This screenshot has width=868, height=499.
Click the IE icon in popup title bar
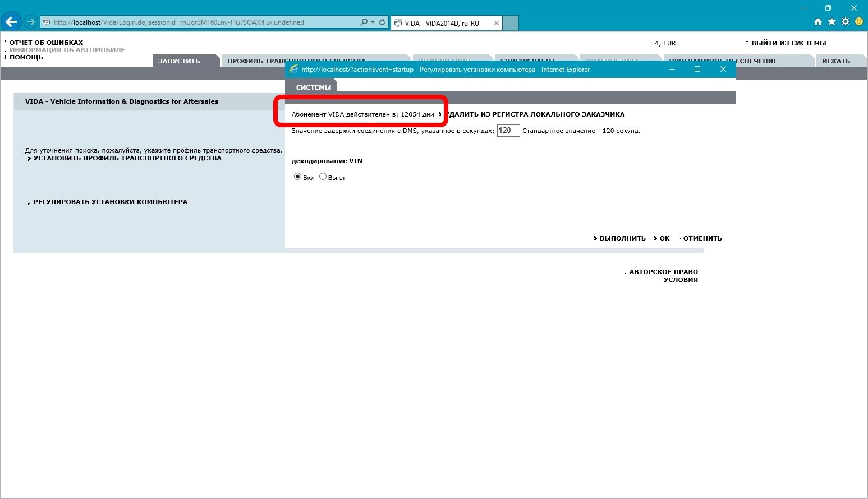point(293,69)
